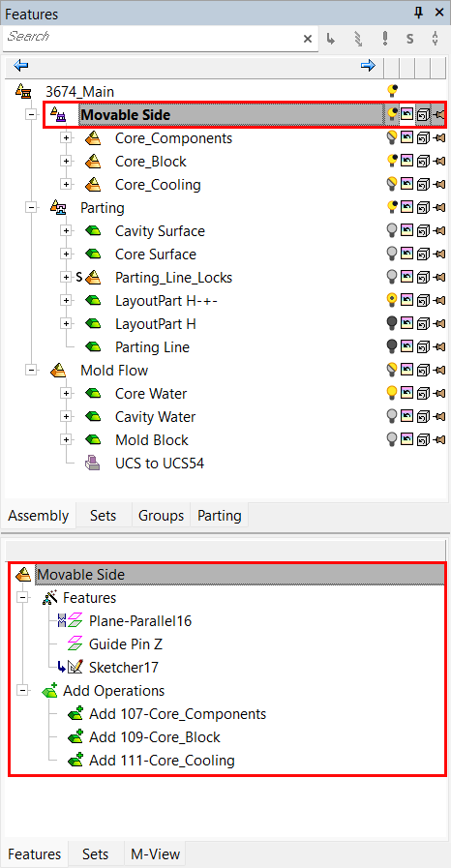Show Core Water using its light bulb
Image resolution: width=451 pixels, height=868 pixels.
point(392,394)
